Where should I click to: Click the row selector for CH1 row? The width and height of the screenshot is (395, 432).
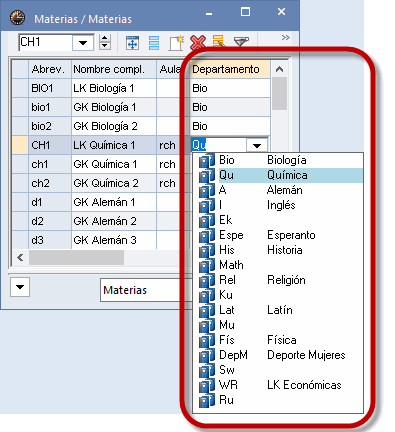coord(20,145)
